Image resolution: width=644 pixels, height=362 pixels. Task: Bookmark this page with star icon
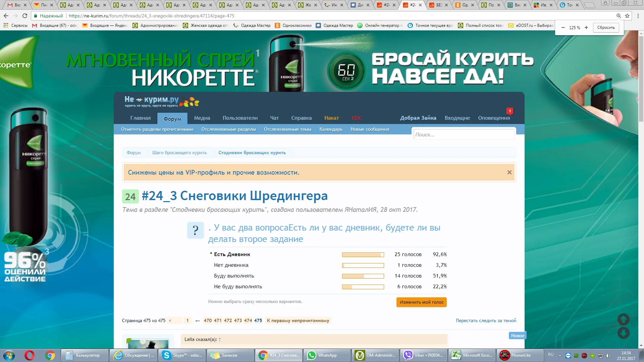[627, 16]
